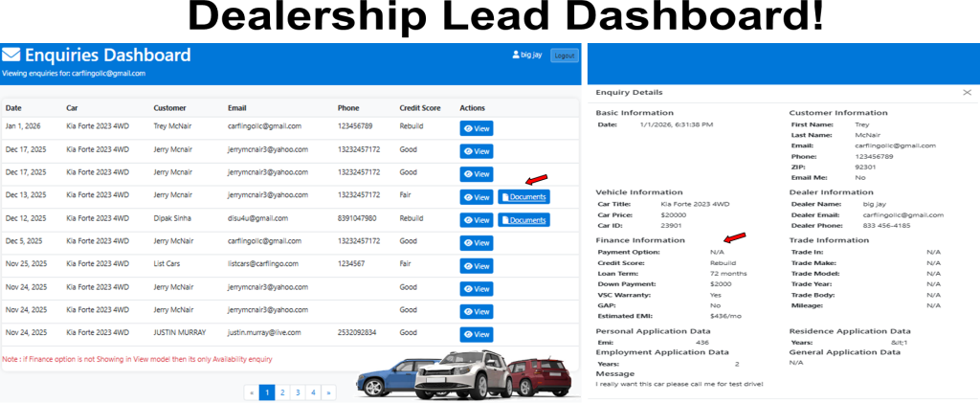Open Documents for the Dec 13, 2025 enquiry

point(523,197)
